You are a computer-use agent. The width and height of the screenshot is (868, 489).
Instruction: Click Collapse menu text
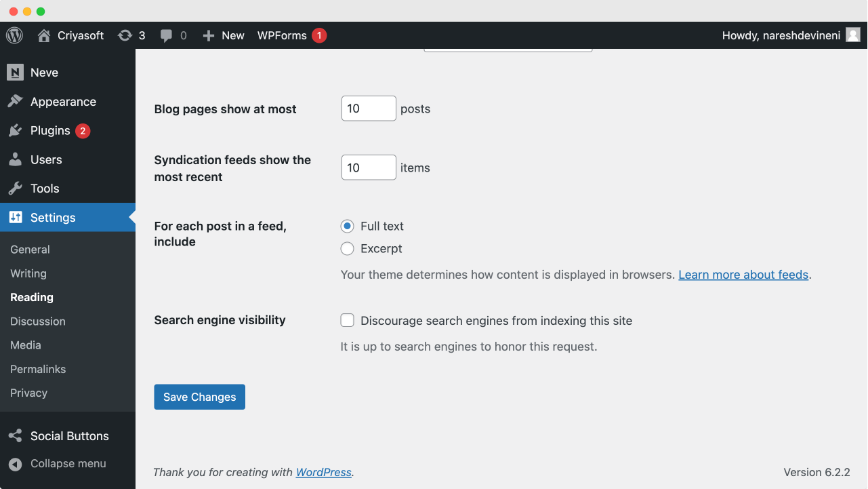click(68, 464)
